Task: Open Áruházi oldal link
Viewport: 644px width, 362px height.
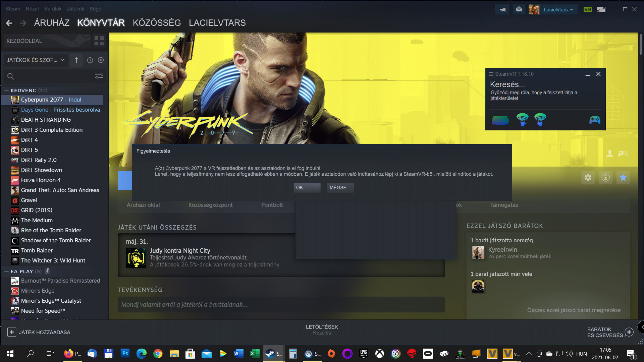Action: (x=143, y=205)
